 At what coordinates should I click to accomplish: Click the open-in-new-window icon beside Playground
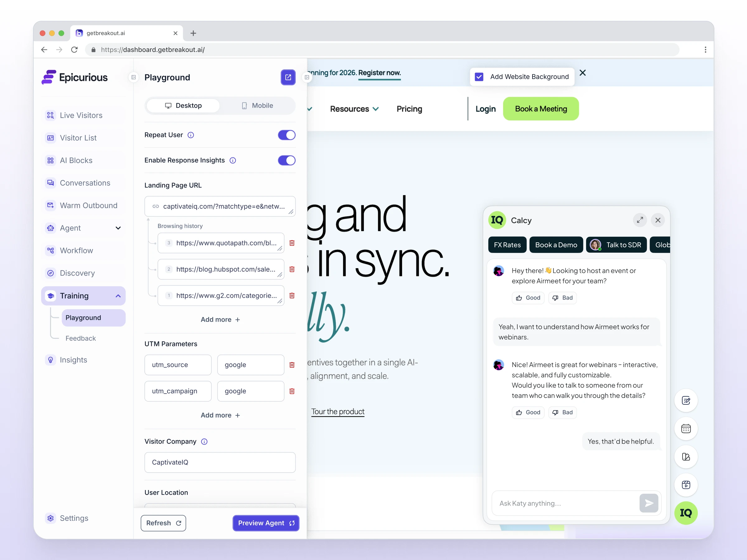(x=288, y=77)
